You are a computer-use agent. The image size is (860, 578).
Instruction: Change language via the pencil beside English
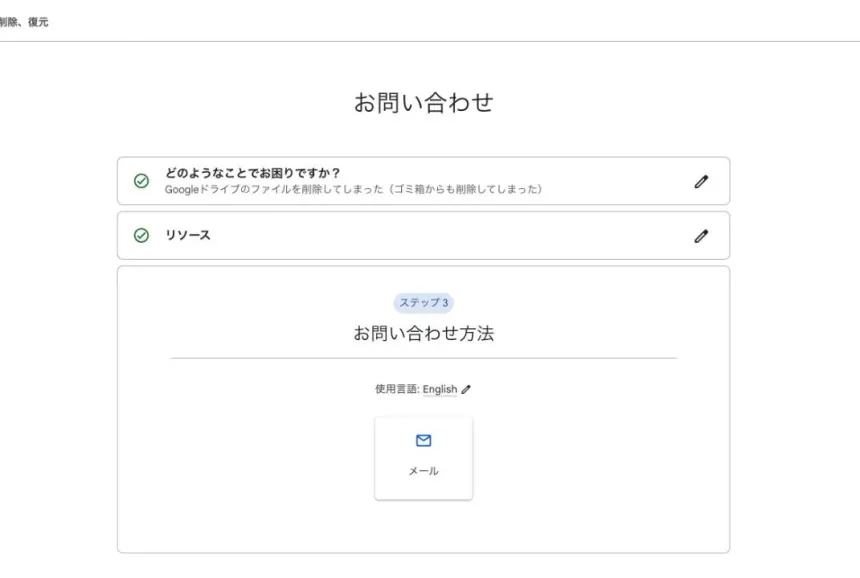tap(466, 389)
